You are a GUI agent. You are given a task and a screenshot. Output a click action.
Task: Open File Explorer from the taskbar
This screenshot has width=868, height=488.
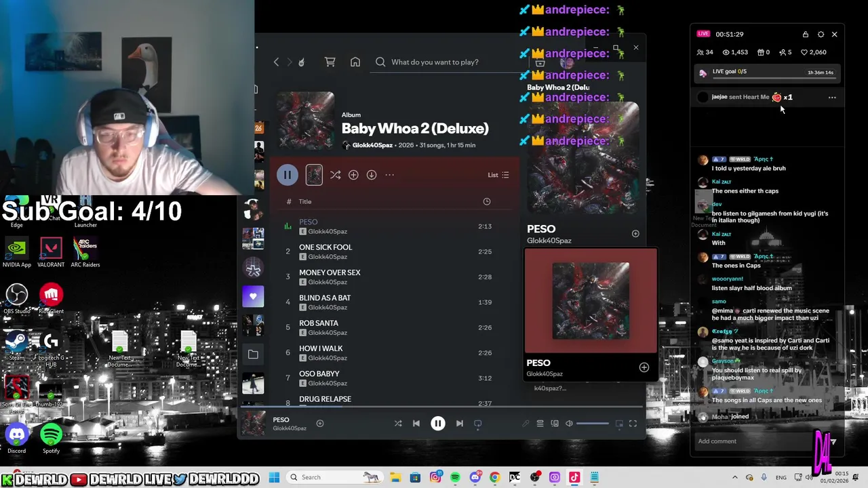tap(395, 477)
